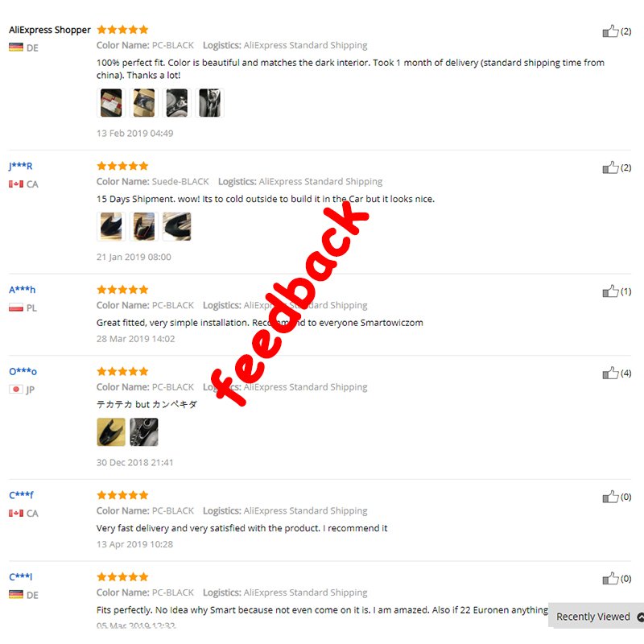This screenshot has width=644, height=644.
Task: Open C***f's user profile
Action: click(x=22, y=495)
